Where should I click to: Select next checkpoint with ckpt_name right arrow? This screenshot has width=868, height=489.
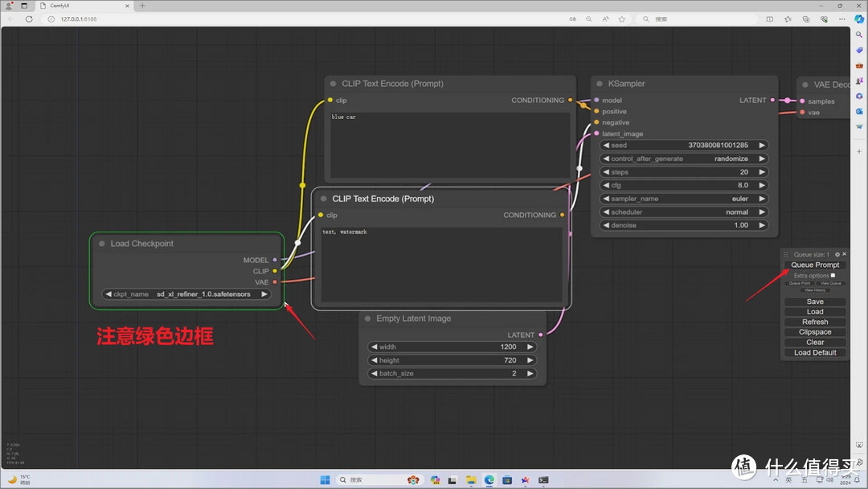coord(264,294)
